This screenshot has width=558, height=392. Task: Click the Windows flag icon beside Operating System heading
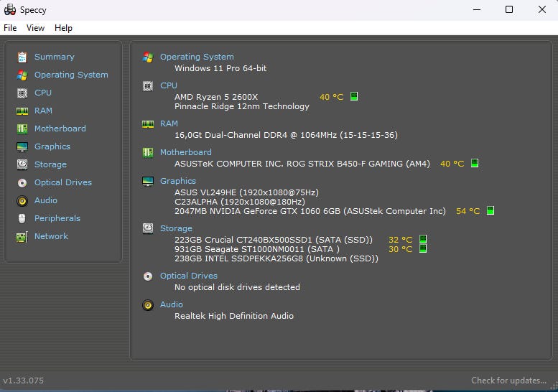coord(148,57)
